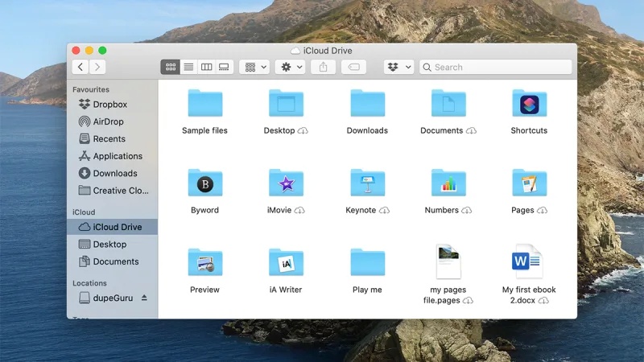The height and width of the screenshot is (362, 644).
Task: Click cloud download icon beside iMovie
Action: [x=299, y=211]
